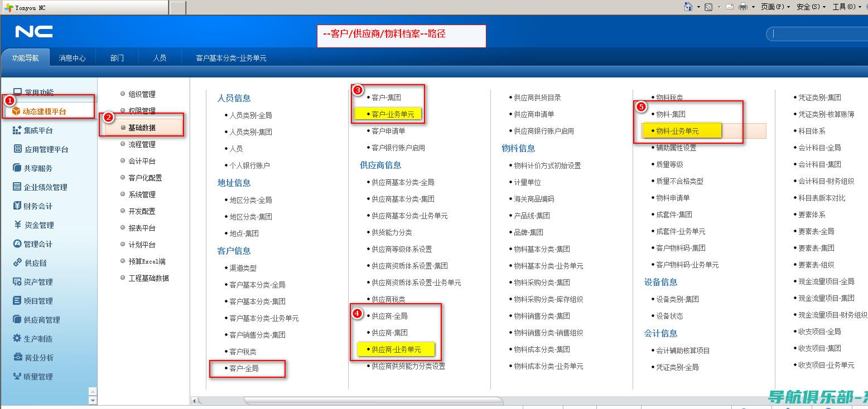Open the 安全(S) dropdown menu
The width and height of the screenshot is (868, 409).
[x=811, y=7]
